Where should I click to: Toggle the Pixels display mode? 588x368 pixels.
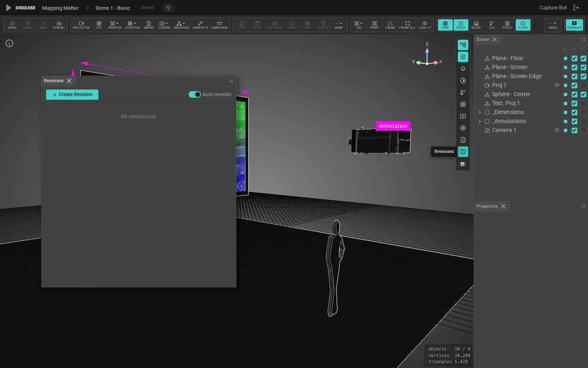pyautogui.click(x=507, y=25)
